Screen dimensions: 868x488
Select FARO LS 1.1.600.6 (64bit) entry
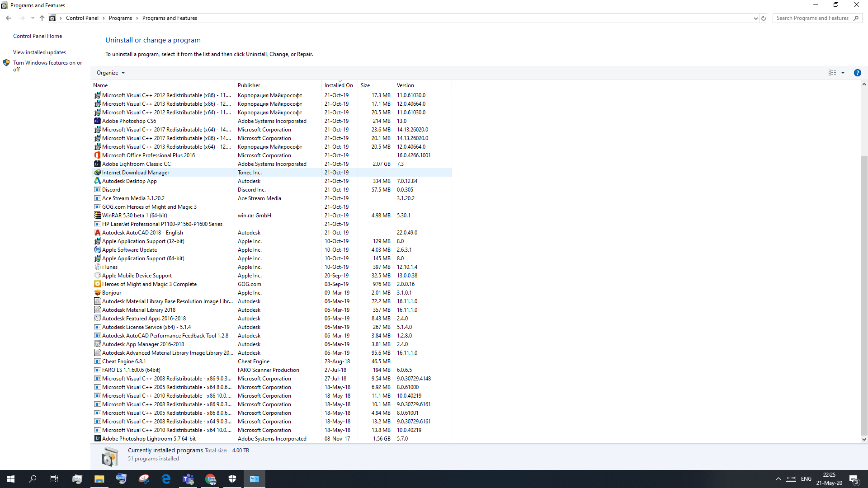pyautogui.click(x=271, y=370)
